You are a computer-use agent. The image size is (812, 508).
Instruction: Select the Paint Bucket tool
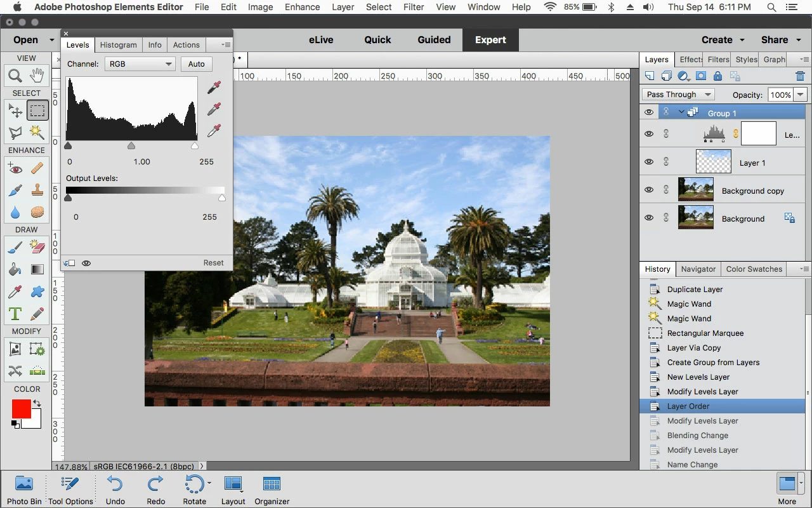pos(15,269)
